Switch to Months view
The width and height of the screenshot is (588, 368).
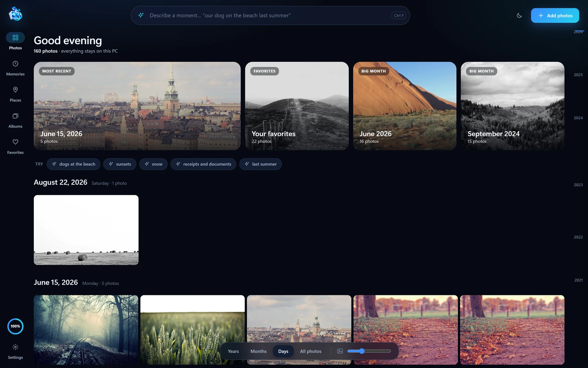pyautogui.click(x=258, y=351)
